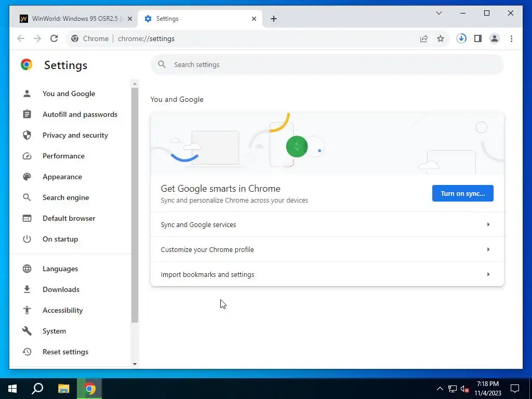
Task: Open the Reset settings section
Action: [65, 352]
